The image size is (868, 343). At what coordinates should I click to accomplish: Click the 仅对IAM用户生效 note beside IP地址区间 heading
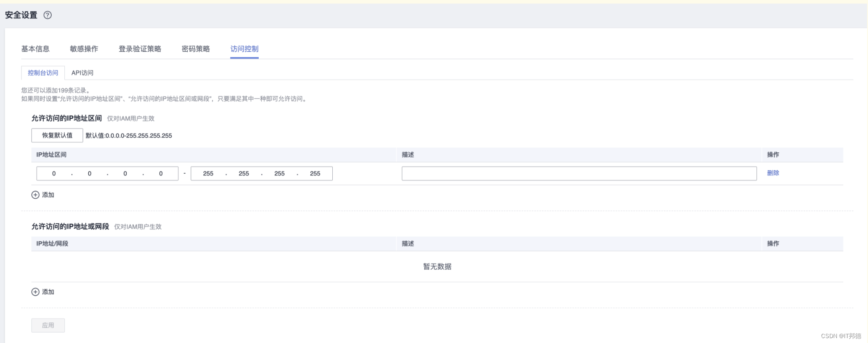[131, 118]
